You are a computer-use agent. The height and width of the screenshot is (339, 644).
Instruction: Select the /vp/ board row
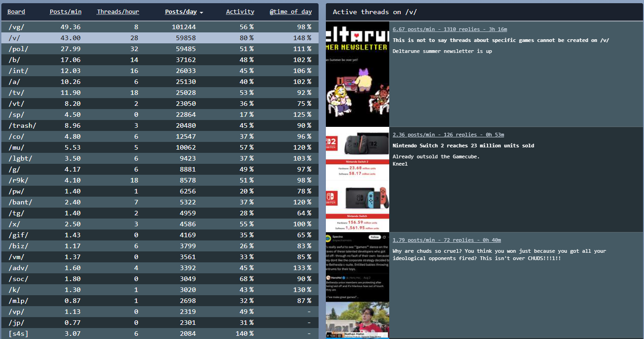[x=160, y=312]
